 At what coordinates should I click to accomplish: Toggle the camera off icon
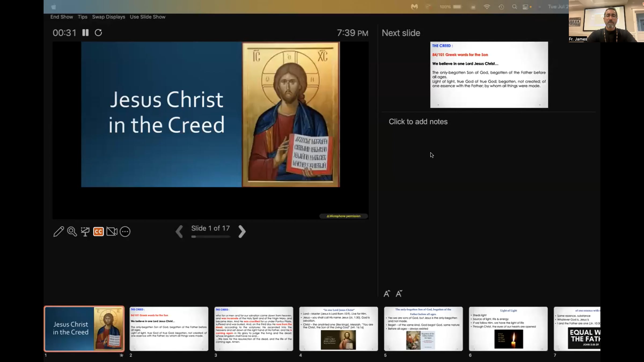click(112, 232)
